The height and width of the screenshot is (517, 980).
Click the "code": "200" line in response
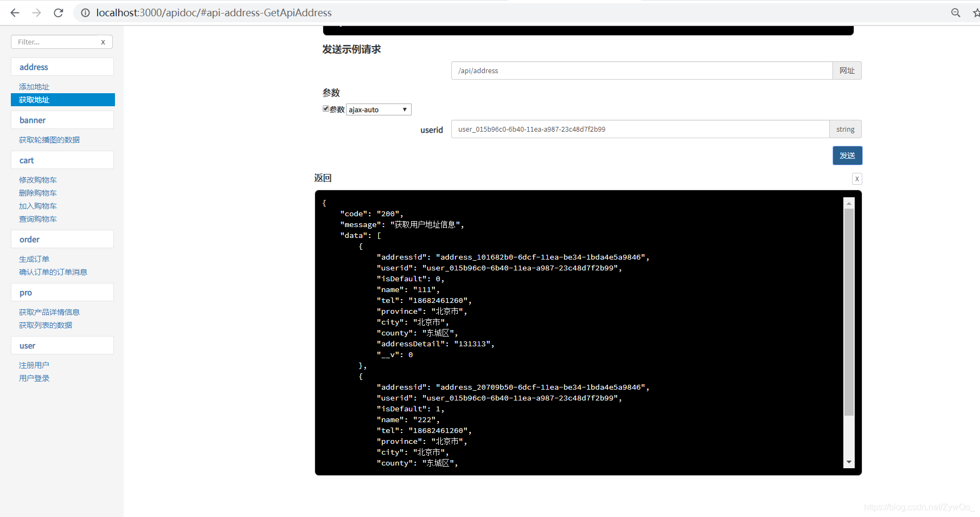click(371, 214)
